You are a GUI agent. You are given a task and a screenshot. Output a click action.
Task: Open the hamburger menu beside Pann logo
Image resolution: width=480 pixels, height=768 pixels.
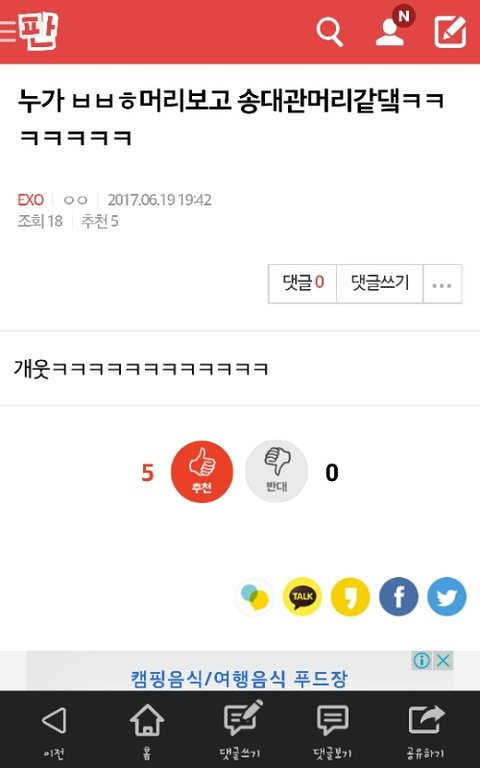pyautogui.click(x=8, y=31)
